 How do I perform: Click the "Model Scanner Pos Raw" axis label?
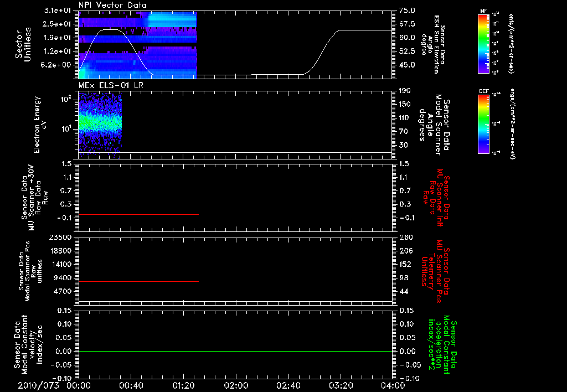[31, 271]
